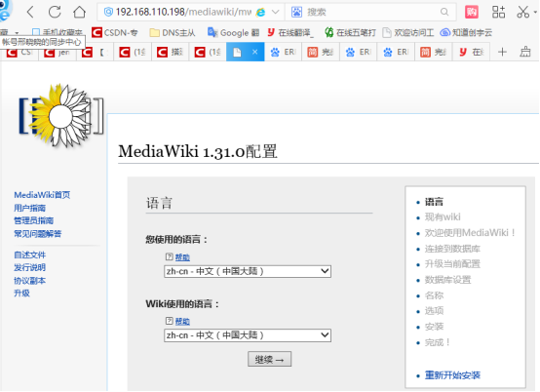540x392 pixels.
Task: Open 管理员指南 sidebar link
Action: click(34, 220)
